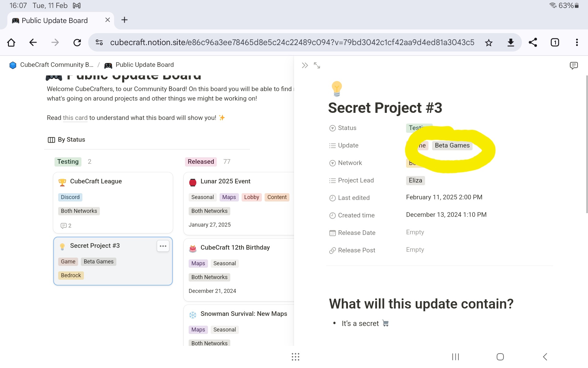
Task: Click the Status property label
Action: 343,128
